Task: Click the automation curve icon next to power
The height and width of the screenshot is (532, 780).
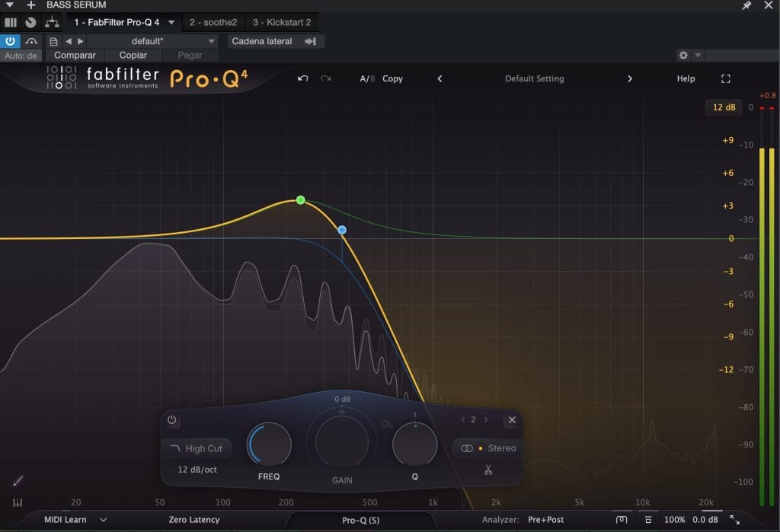Action: click(31, 41)
